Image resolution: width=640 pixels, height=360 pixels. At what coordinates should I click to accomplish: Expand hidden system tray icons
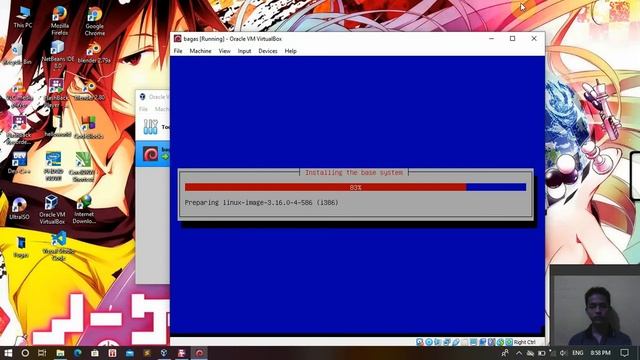pyautogui.click(x=519, y=353)
